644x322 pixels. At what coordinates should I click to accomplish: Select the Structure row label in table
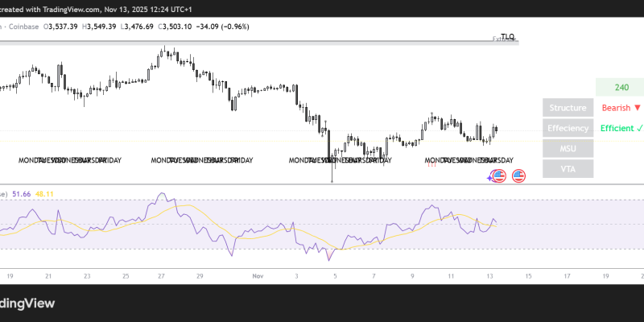coord(568,108)
